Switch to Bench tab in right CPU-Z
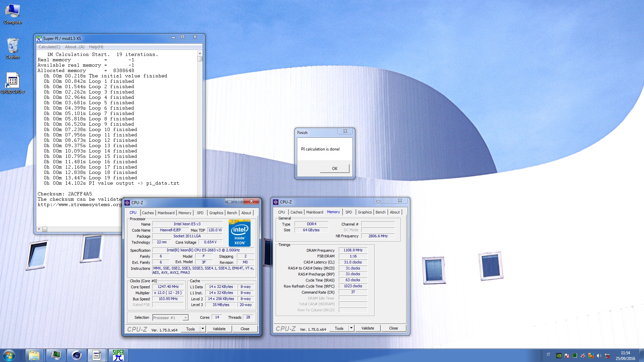The height and width of the screenshot is (362, 644). 380,212
